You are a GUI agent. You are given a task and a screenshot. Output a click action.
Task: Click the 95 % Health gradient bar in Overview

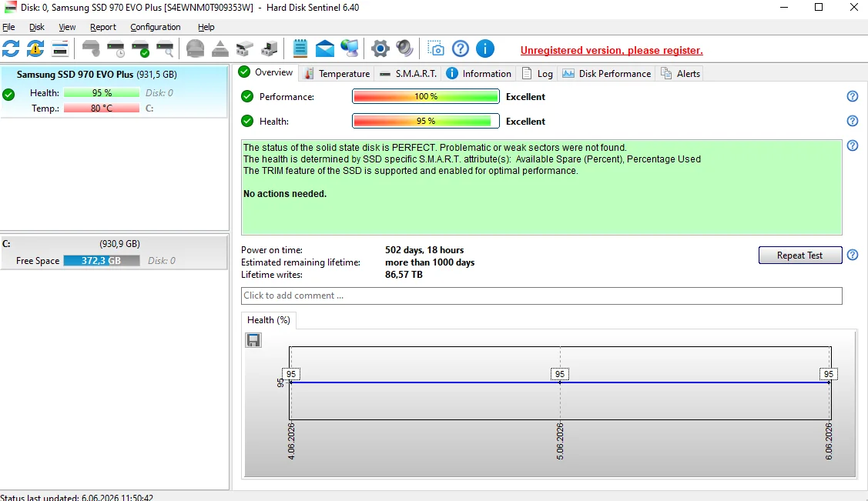pyautogui.click(x=426, y=121)
